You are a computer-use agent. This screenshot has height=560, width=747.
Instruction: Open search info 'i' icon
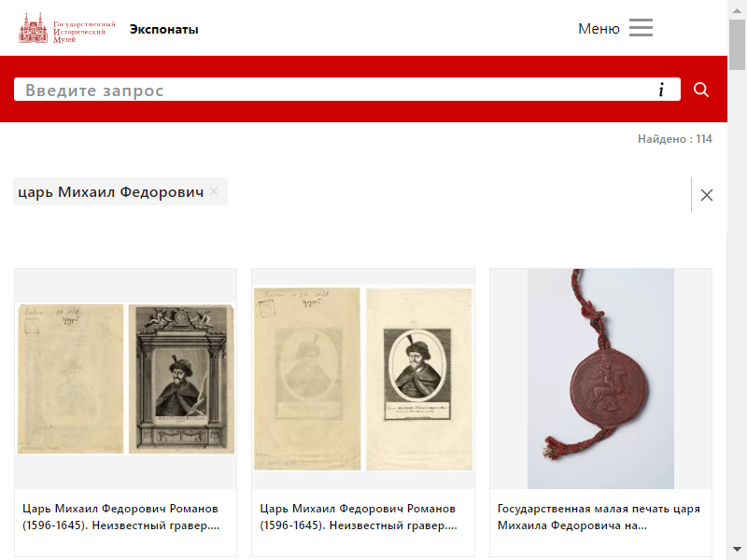[x=661, y=90]
